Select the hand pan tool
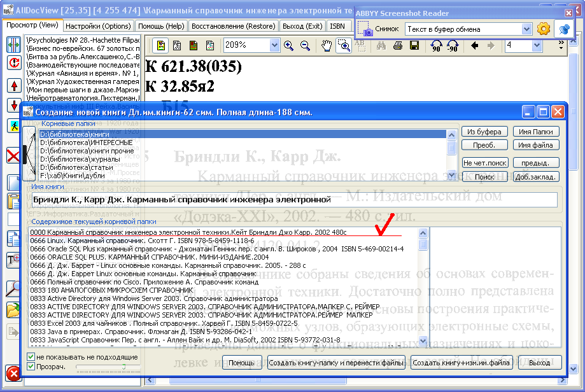Screen dimensions: 585x392 click(327, 46)
